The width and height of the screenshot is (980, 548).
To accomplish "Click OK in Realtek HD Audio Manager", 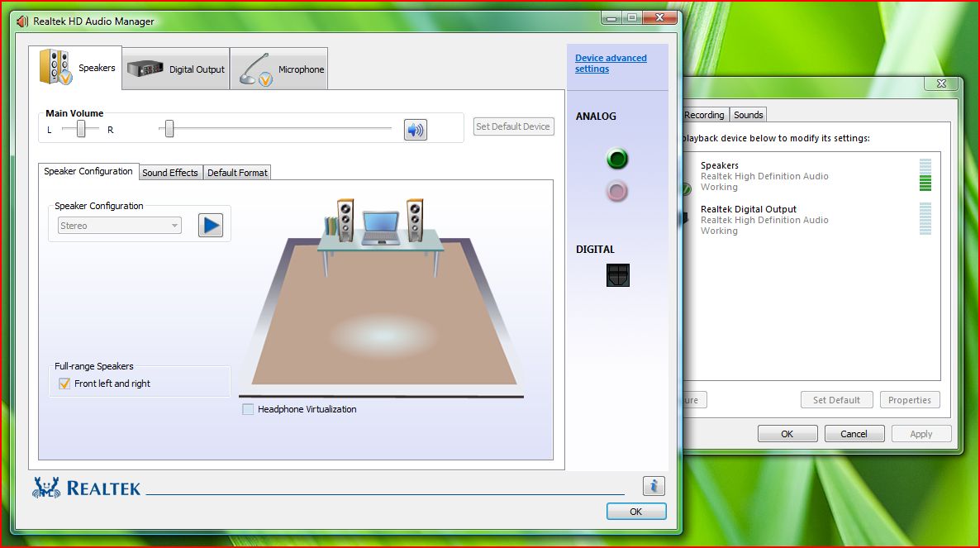I will tap(636, 511).
